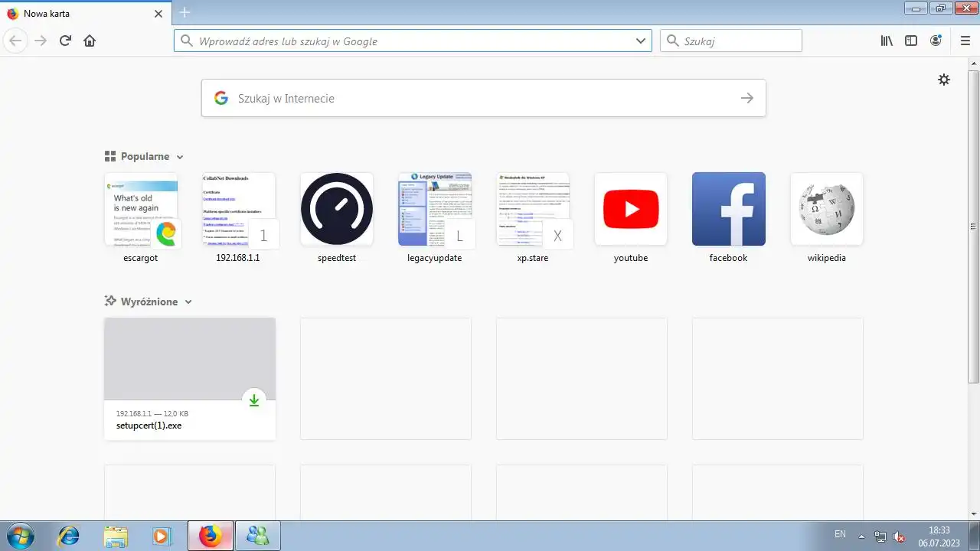Image resolution: width=980 pixels, height=551 pixels.
Task: Switch to the Firefox taskbar button
Action: point(210,536)
